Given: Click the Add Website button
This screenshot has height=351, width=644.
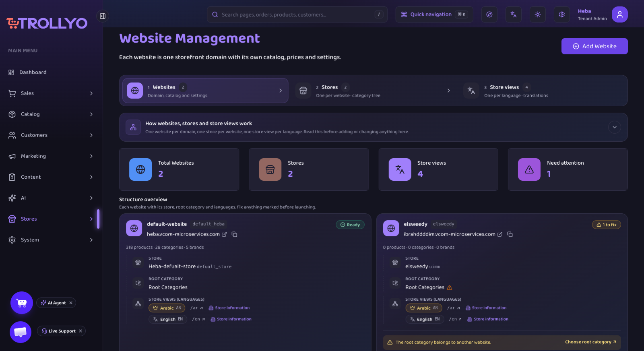Looking at the screenshot, I should [x=594, y=46].
